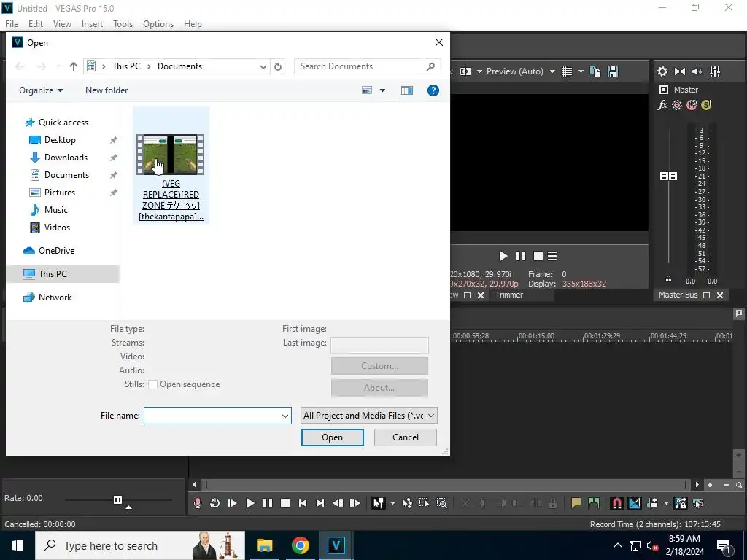
Task: Toggle Dim Output in the Master Bus
Action: pos(697,71)
